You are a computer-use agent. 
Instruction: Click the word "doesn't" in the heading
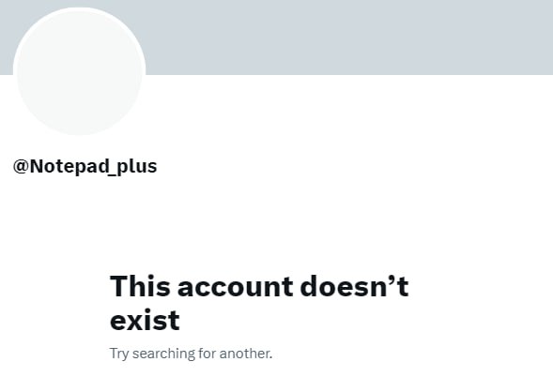tap(355, 286)
